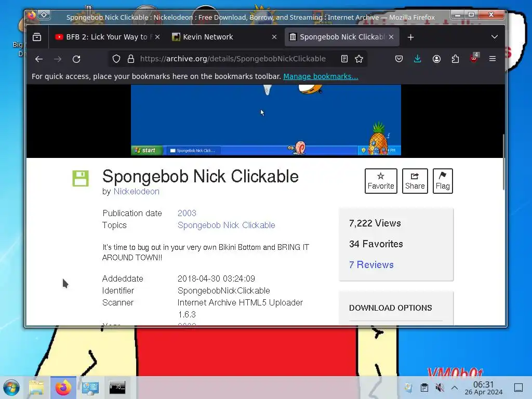The height and width of the screenshot is (399, 532).
Task: Toggle reader view icon in address bar
Action: 344,59
